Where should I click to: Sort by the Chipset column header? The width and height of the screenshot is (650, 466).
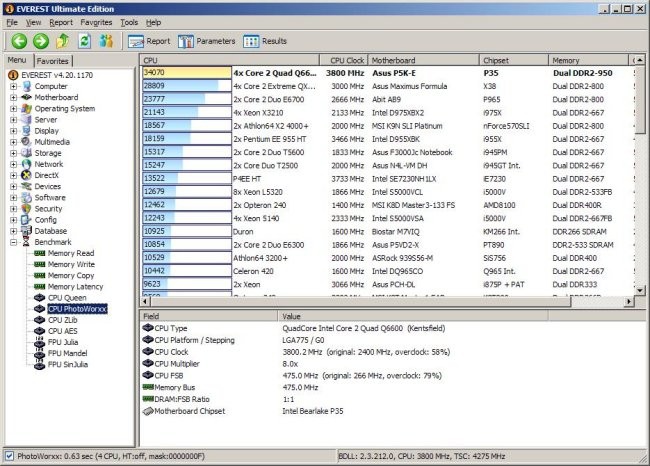(x=514, y=61)
